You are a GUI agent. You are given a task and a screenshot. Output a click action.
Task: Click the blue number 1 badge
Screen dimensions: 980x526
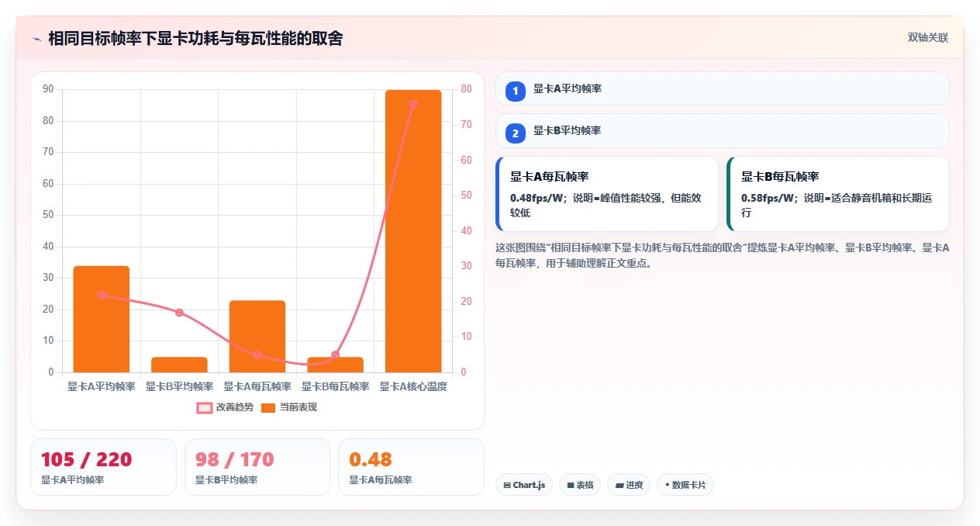pos(516,92)
